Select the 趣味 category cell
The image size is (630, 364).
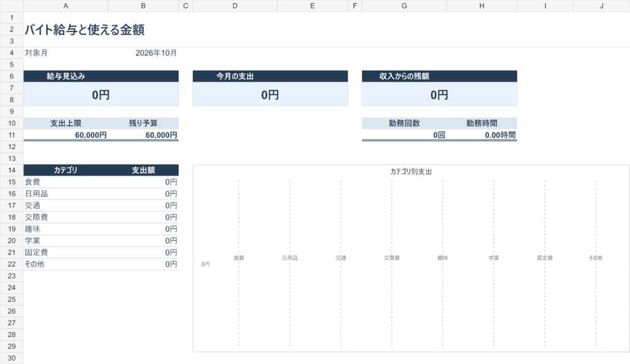point(66,229)
